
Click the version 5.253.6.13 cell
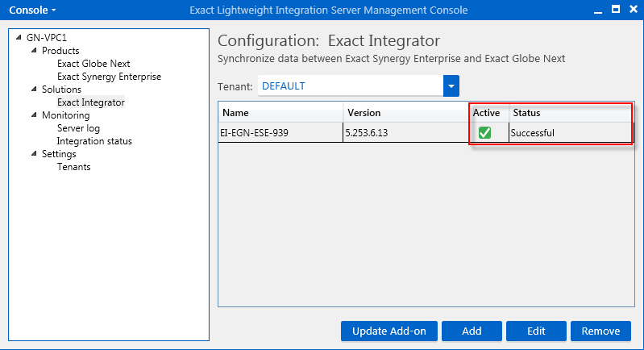(x=406, y=133)
